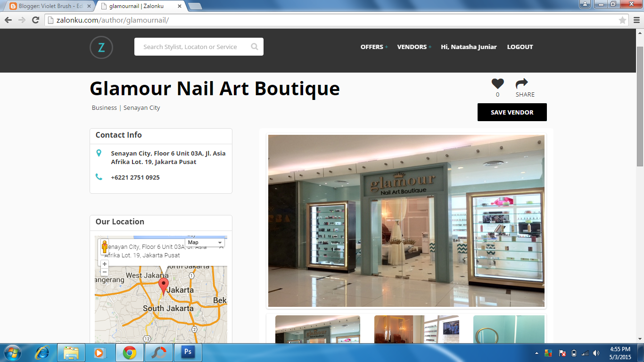Click the phone number +6221 2751 0925
This screenshot has height=362, width=644.
[x=135, y=178]
